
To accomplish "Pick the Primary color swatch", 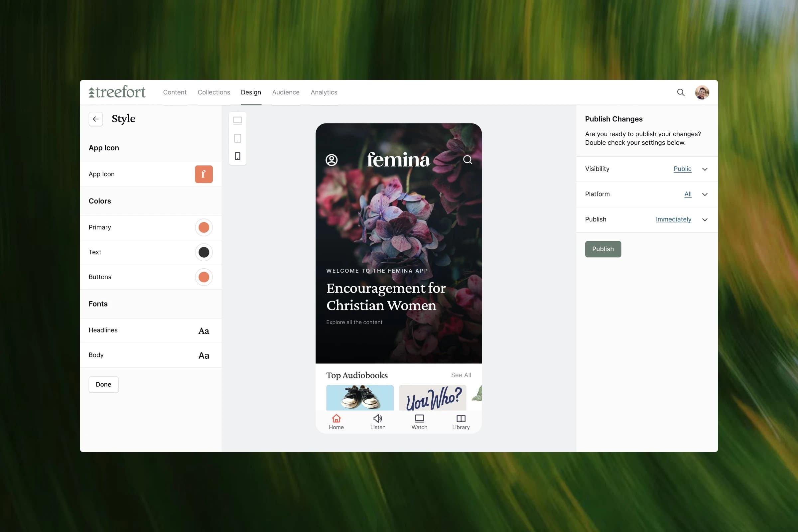I will 203,227.
